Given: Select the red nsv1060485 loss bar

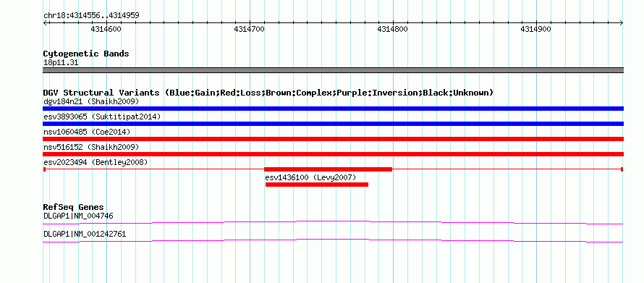Looking at the screenshot, I should point(333,139).
